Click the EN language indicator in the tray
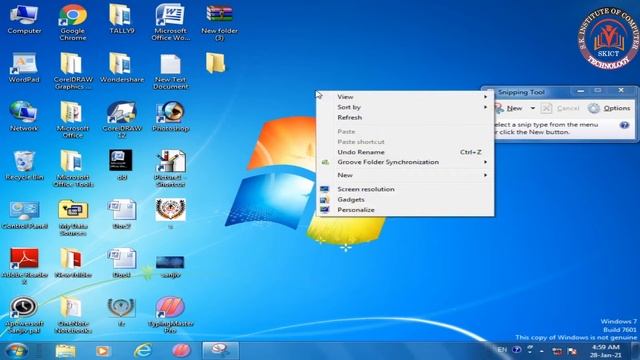The image size is (640, 360). (x=502, y=350)
